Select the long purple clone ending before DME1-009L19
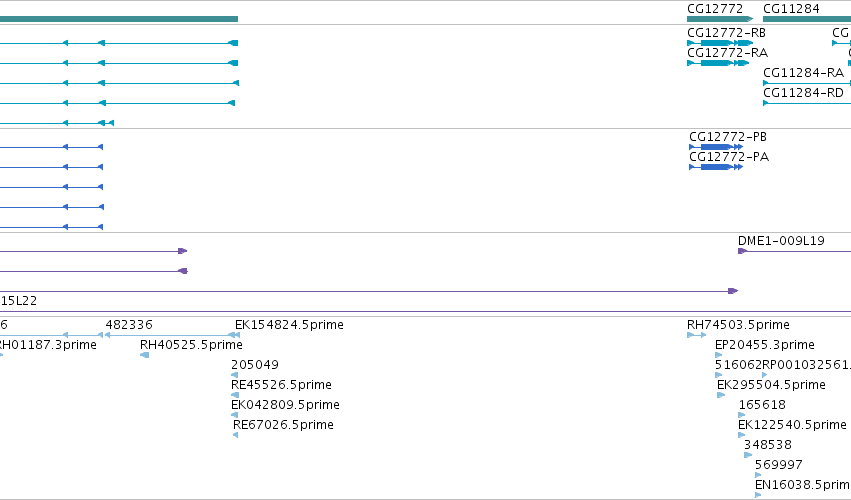 click(369, 291)
